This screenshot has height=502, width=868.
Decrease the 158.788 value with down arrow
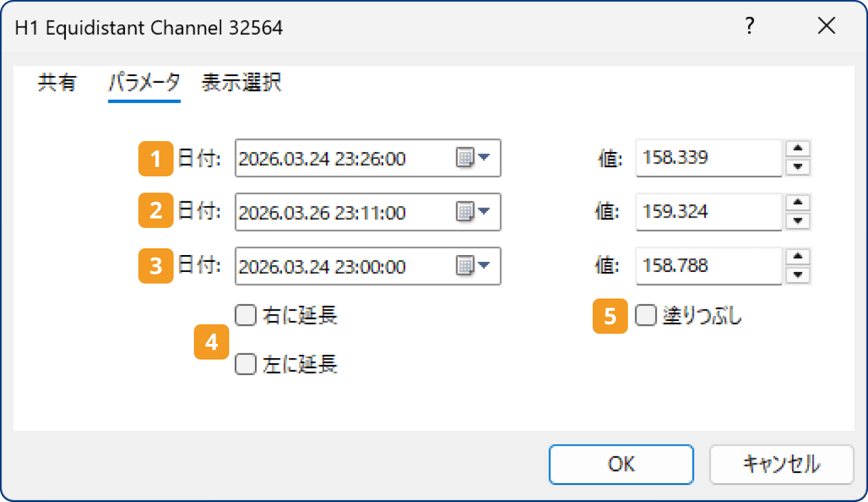click(x=798, y=274)
